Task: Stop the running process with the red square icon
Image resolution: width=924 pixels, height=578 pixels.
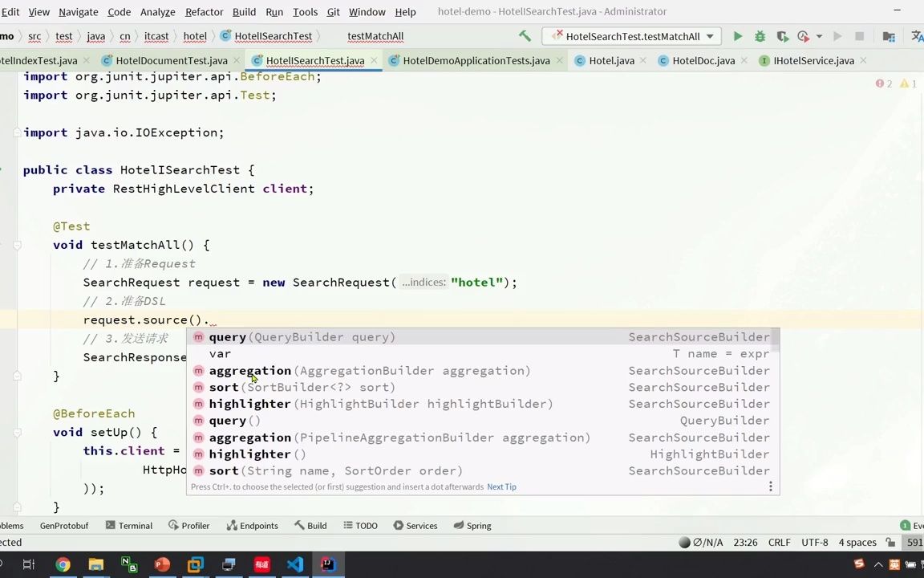Action: [x=859, y=36]
